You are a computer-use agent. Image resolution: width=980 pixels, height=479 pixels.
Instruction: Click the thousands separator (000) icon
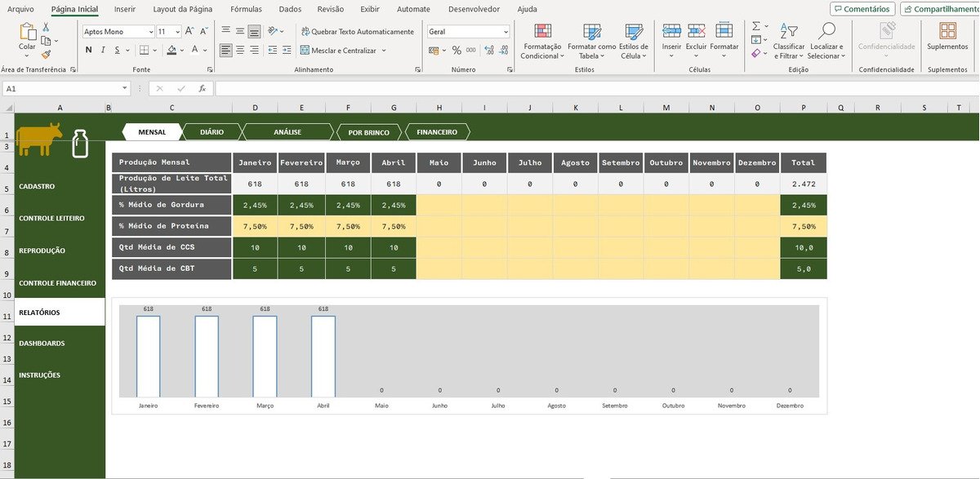coord(471,50)
